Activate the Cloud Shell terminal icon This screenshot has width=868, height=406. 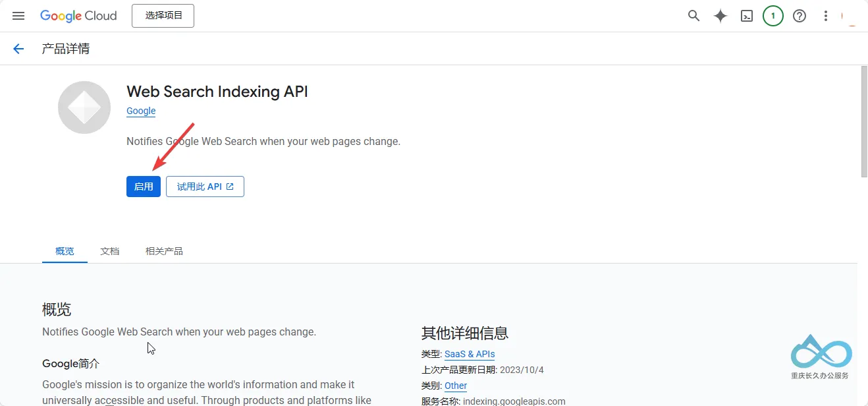pyautogui.click(x=747, y=16)
